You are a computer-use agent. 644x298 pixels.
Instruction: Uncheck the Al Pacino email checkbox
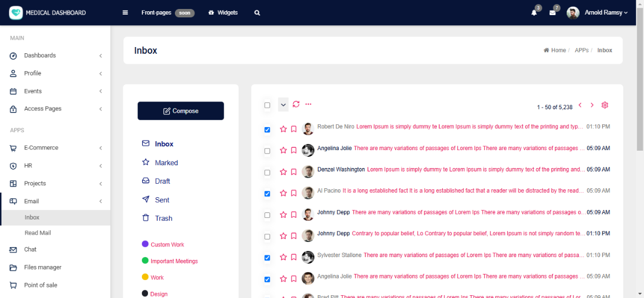(267, 194)
